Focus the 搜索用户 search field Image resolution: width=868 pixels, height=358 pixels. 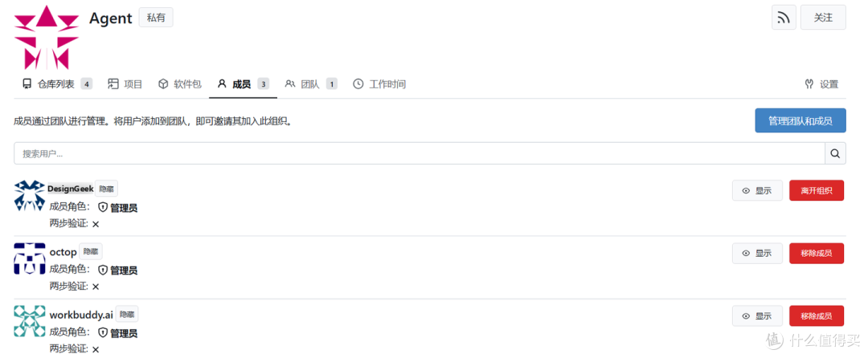point(419,153)
